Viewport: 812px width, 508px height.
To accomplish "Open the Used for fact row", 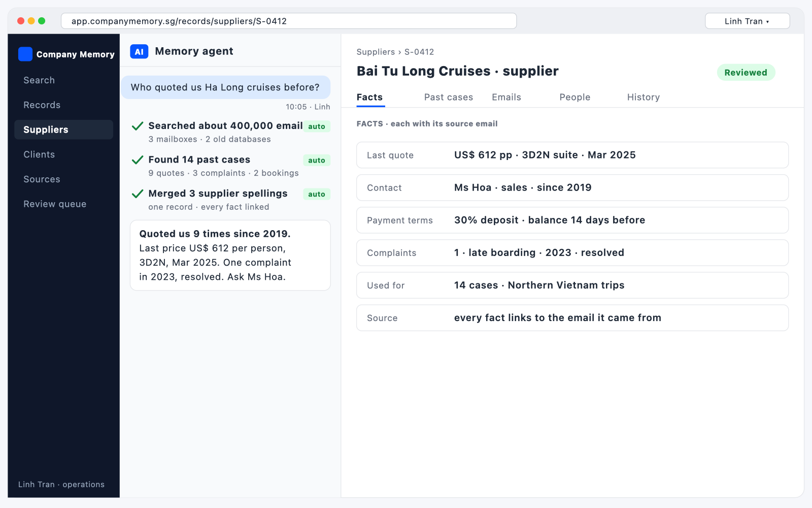I will (x=572, y=285).
